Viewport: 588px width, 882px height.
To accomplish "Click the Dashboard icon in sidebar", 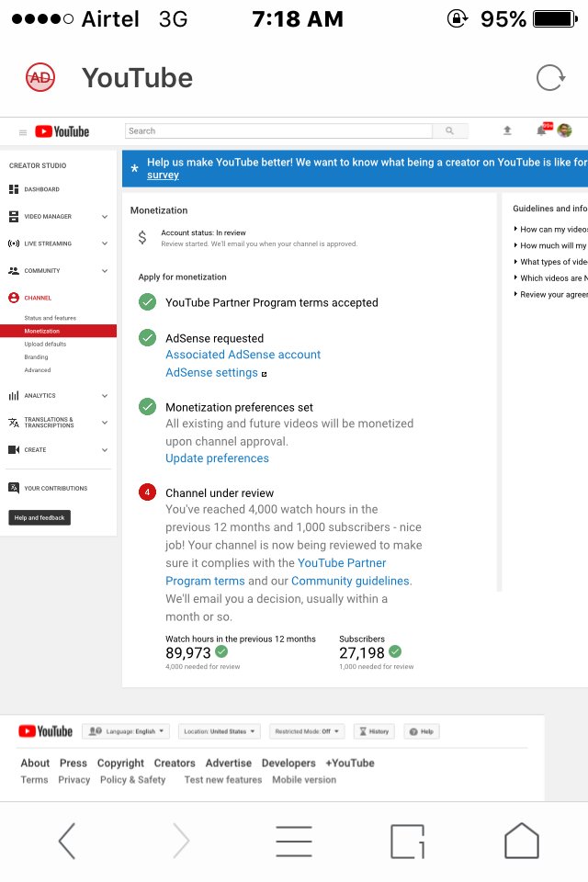I will tap(14, 189).
